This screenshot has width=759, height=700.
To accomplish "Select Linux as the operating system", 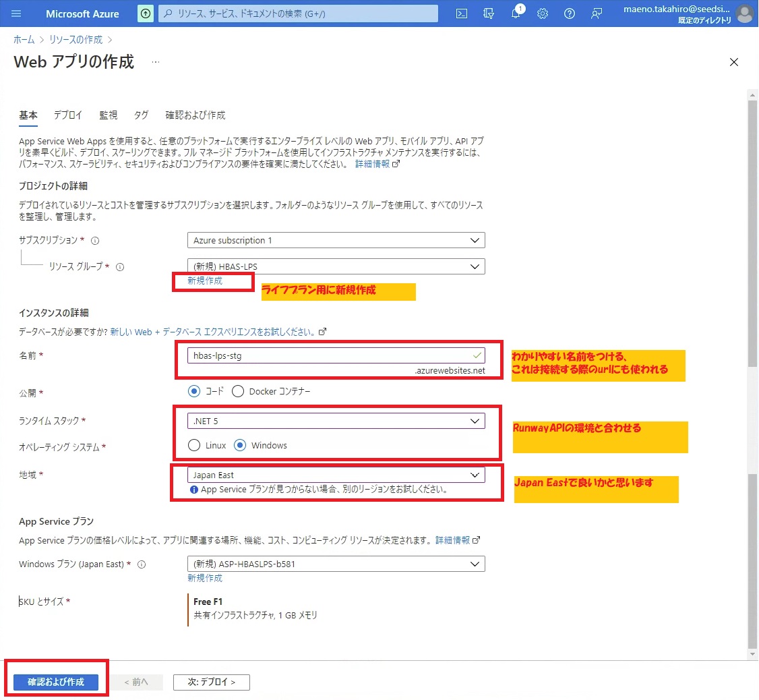I will point(195,445).
